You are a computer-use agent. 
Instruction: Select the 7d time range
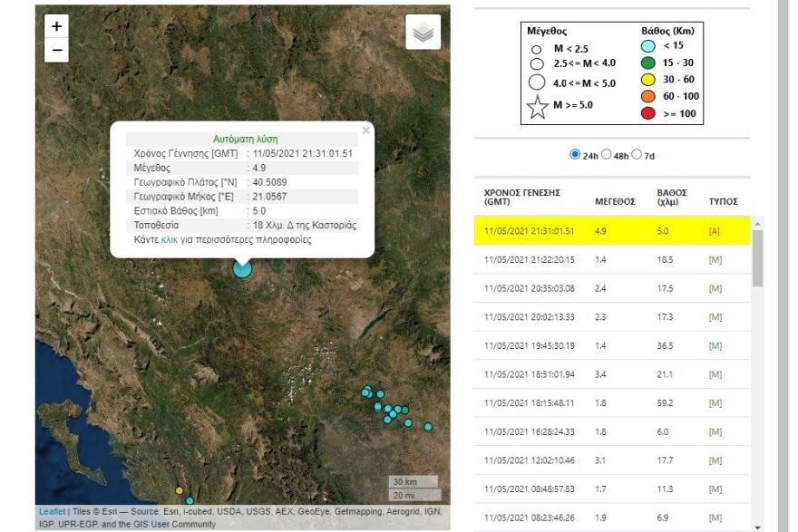[637, 155]
